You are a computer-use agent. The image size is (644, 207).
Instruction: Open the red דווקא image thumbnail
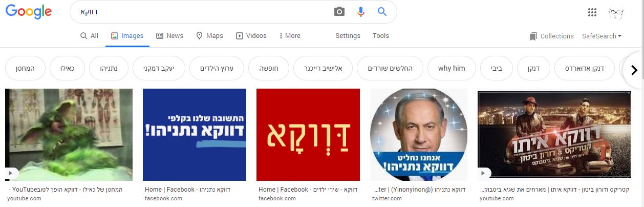[308, 135]
